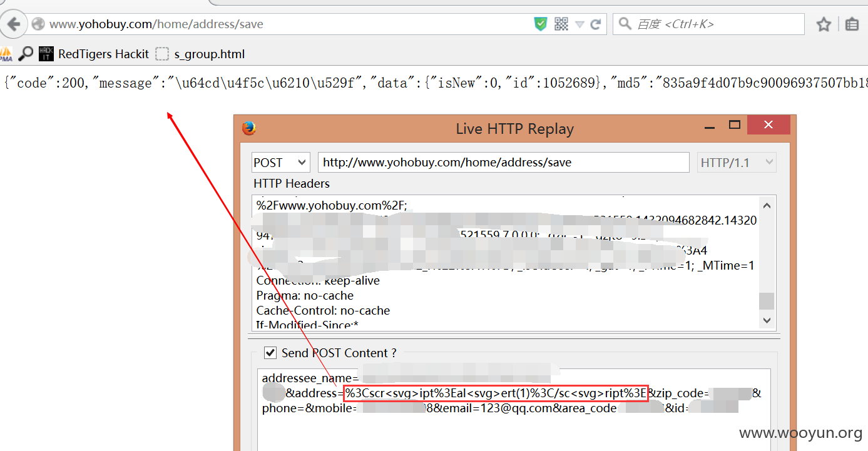The width and height of the screenshot is (868, 451).
Task: Open the bookmarks list icon
Action: (852, 24)
